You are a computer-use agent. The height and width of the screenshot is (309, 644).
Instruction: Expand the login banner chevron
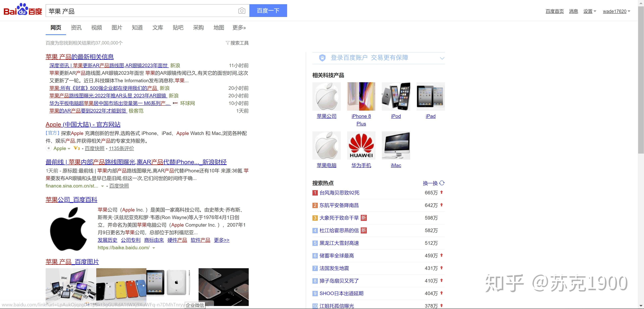[442, 58]
